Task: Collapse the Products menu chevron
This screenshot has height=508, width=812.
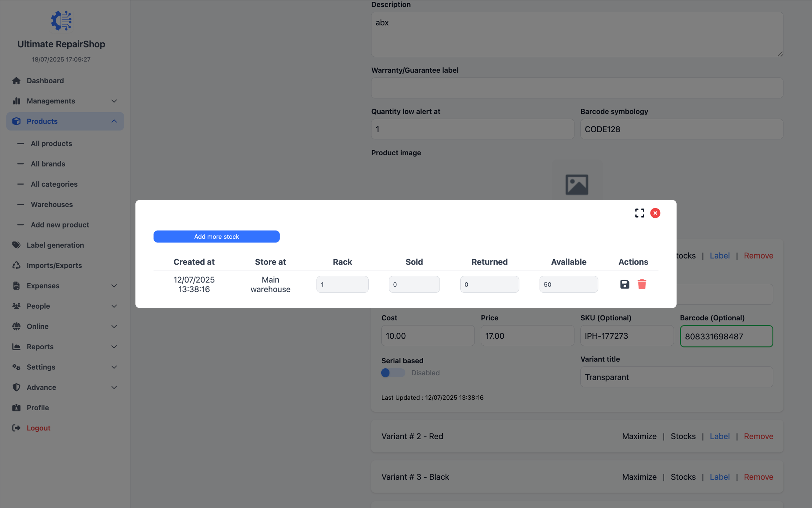Action: (114, 121)
